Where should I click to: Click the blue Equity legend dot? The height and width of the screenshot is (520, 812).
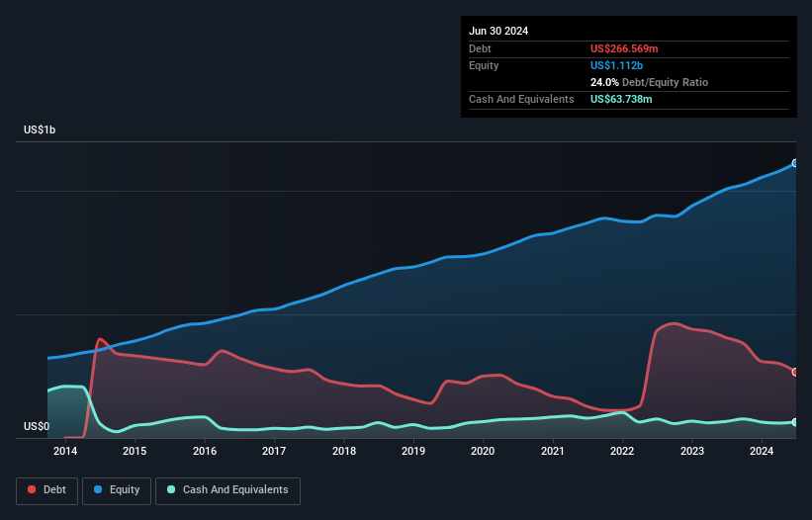pyautogui.click(x=98, y=489)
